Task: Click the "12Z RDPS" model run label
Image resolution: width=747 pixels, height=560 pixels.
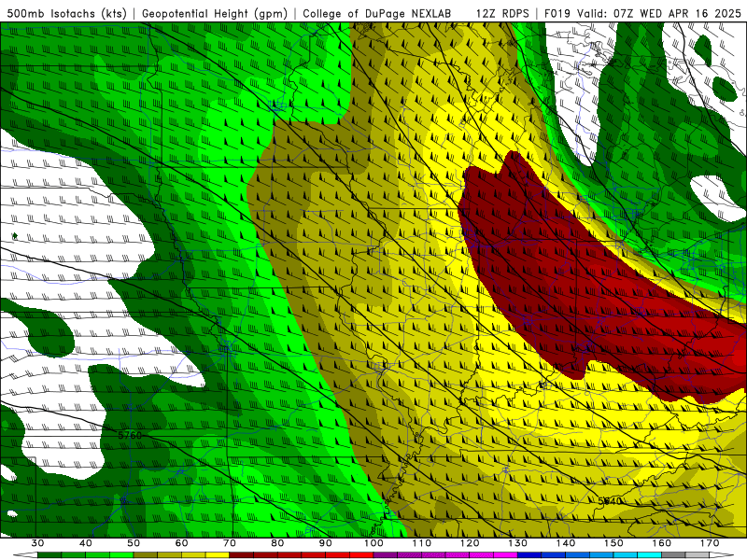Action: tap(502, 13)
